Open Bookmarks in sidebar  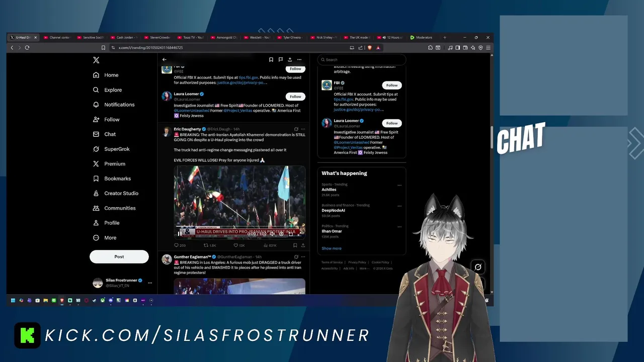[112, 178]
